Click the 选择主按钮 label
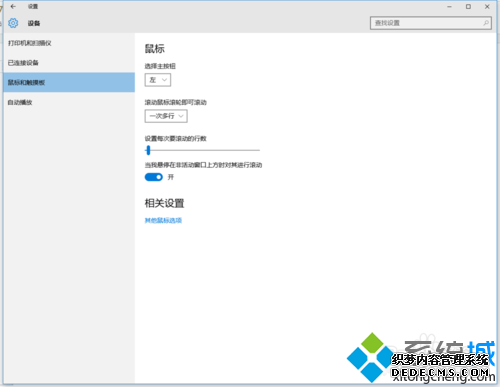The width and height of the screenshot is (500, 387). [x=160, y=66]
